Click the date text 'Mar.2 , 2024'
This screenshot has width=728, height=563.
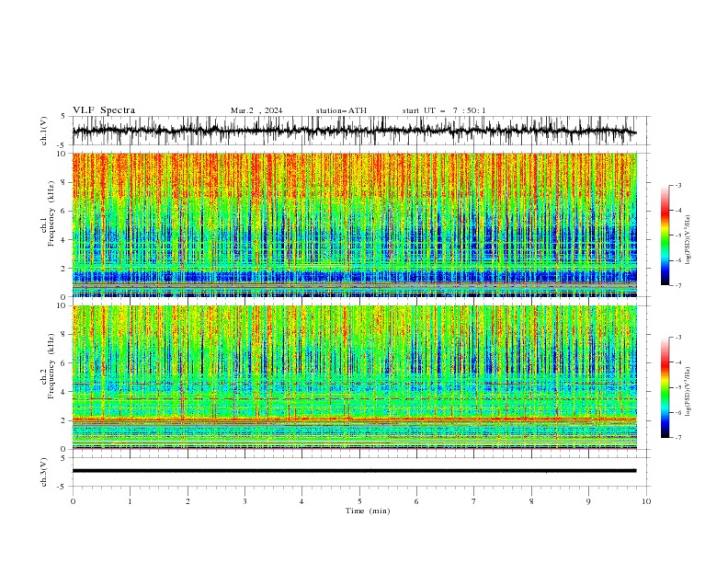pyautogui.click(x=256, y=110)
